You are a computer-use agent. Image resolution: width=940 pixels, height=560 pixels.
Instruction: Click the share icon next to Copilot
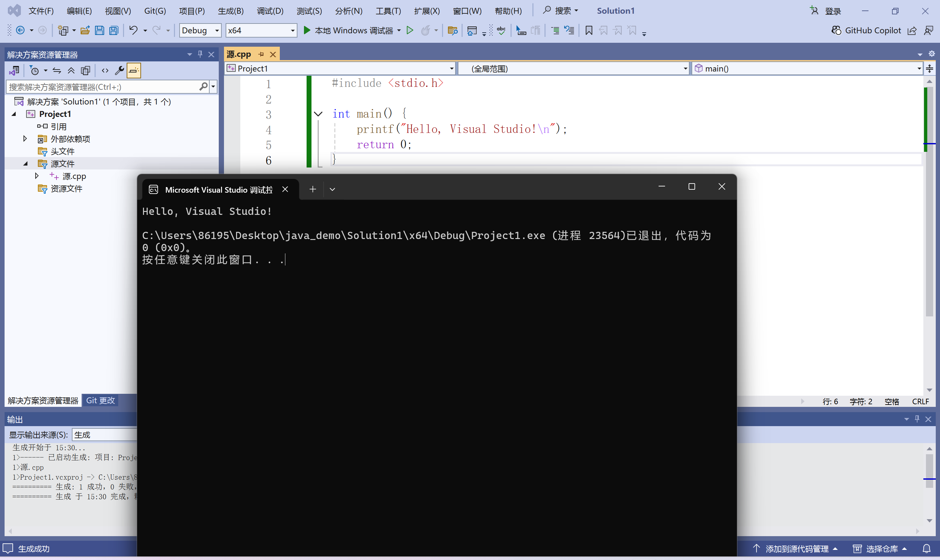pos(912,31)
